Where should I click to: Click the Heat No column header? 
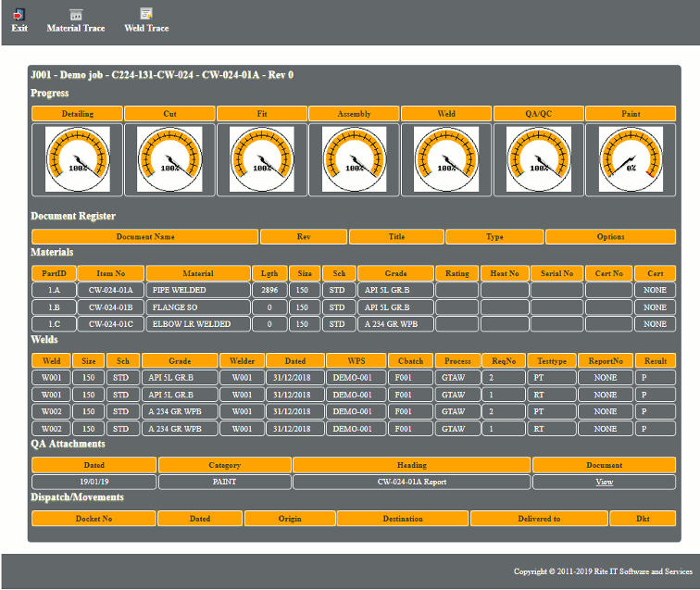click(505, 273)
